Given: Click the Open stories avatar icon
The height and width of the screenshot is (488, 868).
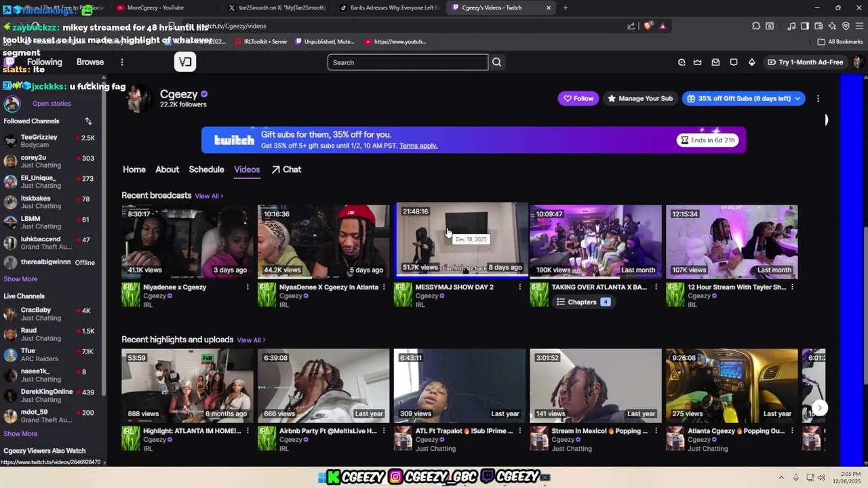Looking at the screenshot, I should pyautogui.click(x=12, y=104).
